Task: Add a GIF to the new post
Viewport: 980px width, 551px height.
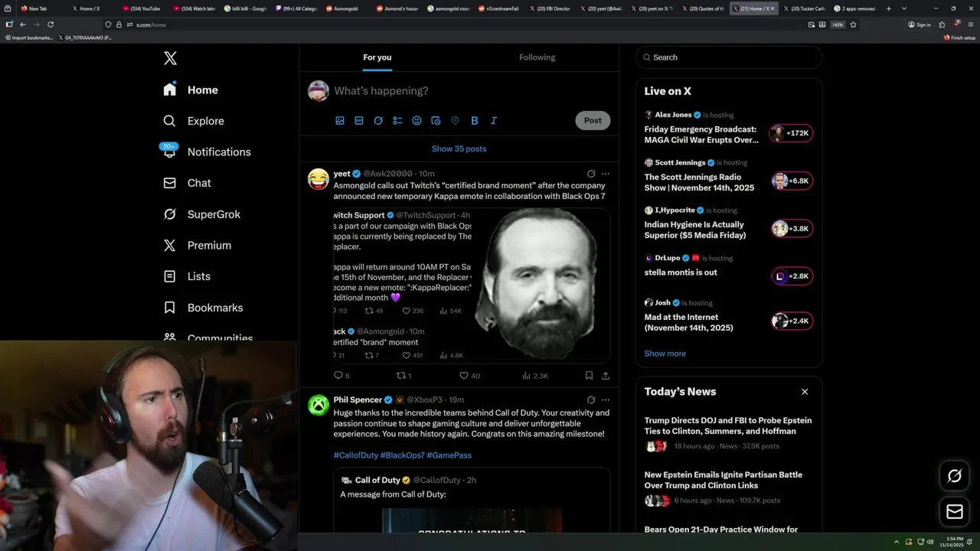Action: click(359, 120)
